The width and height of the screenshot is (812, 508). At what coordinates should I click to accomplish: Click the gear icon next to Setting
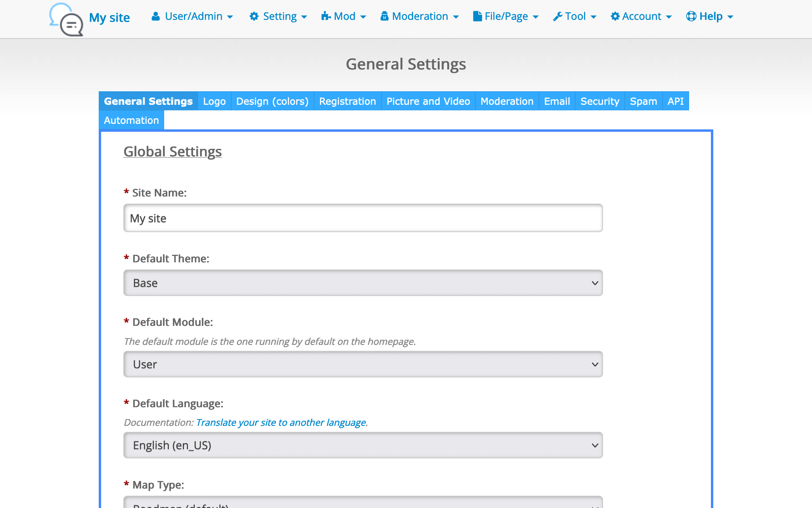tap(254, 16)
